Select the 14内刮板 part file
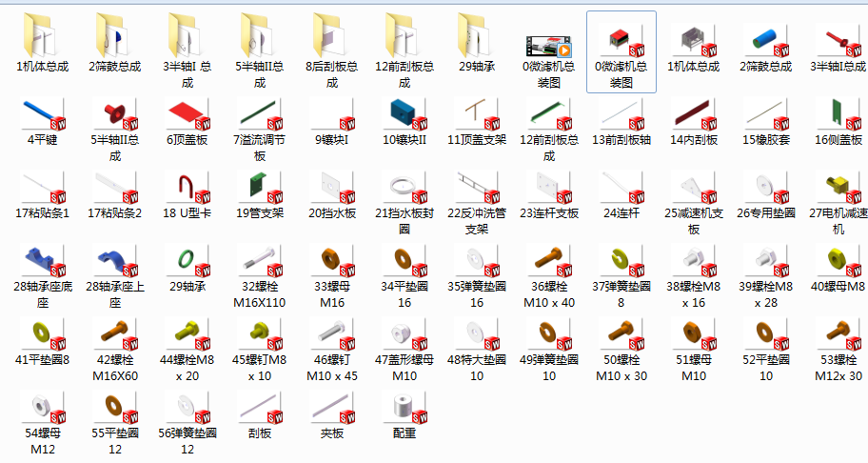This screenshot has width=868, height=463. [x=694, y=122]
